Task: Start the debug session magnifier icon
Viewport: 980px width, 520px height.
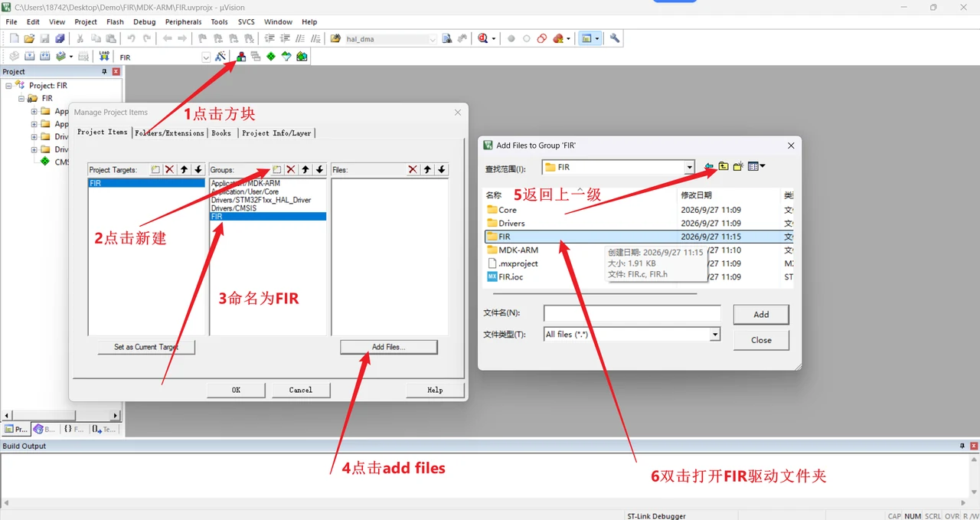Action: 483,38
